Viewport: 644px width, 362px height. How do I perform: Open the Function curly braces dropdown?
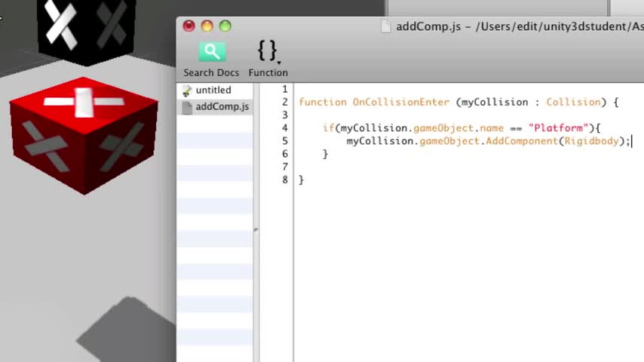tap(268, 51)
